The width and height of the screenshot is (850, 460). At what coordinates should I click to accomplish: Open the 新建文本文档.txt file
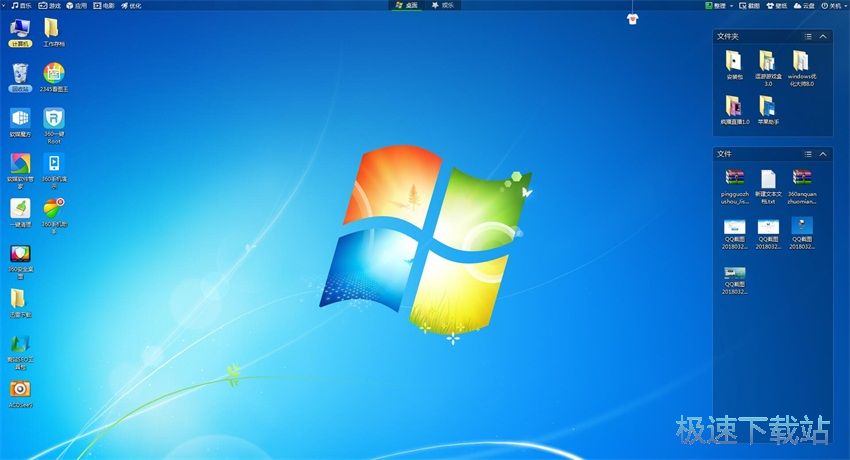click(x=768, y=186)
